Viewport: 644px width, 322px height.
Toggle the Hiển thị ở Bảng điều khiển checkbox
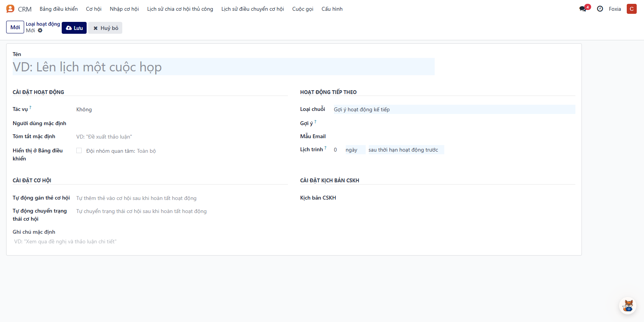[x=79, y=151]
